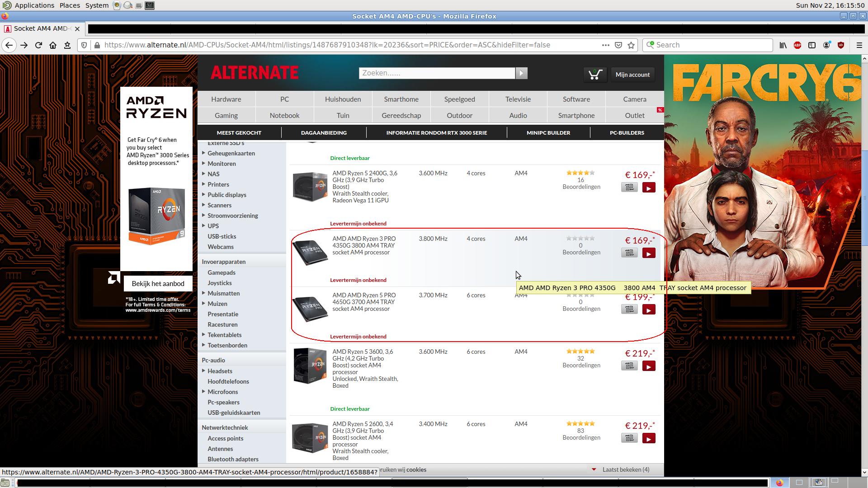Open the Hardware menu
This screenshot has height=488, width=868.
(226, 99)
